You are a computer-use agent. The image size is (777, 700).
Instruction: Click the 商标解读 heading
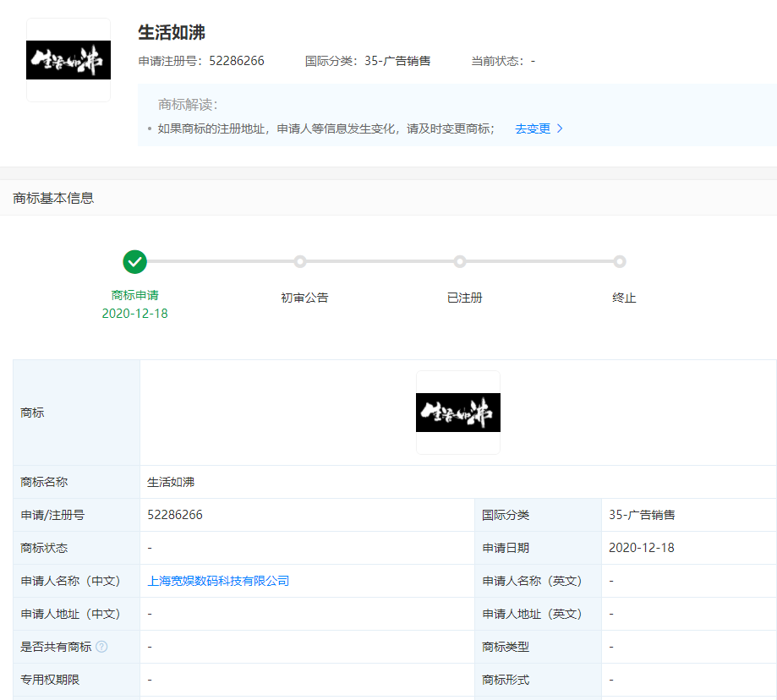coord(188,105)
